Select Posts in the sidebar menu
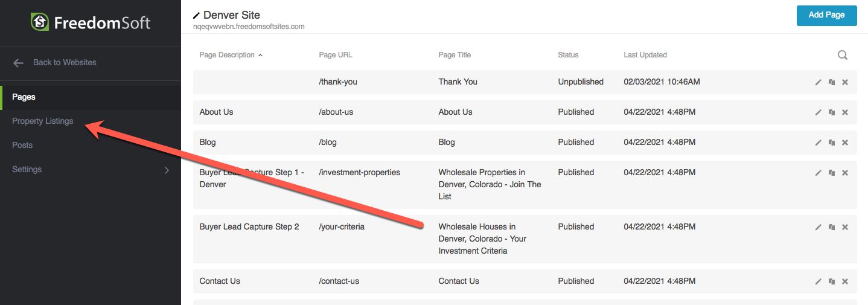This screenshot has width=868, height=305. pos(22,146)
